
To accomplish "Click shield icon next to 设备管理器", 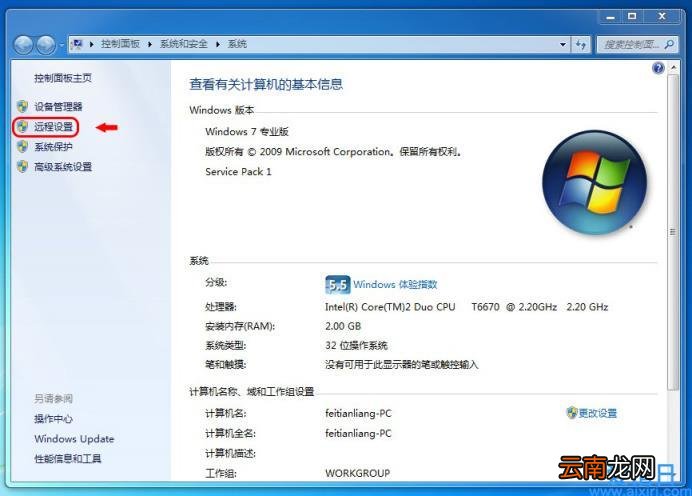I will [22, 106].
